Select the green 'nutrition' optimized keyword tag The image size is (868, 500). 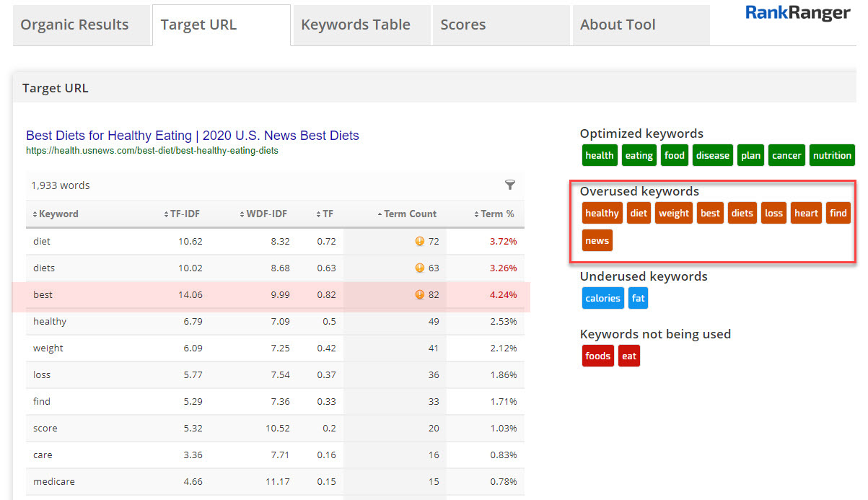click(832, 156)
